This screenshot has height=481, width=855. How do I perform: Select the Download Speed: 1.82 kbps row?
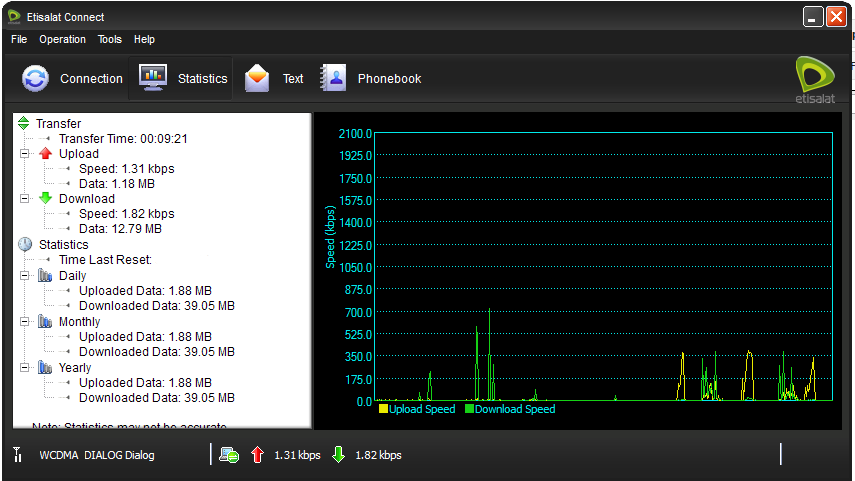pos(127,214)
